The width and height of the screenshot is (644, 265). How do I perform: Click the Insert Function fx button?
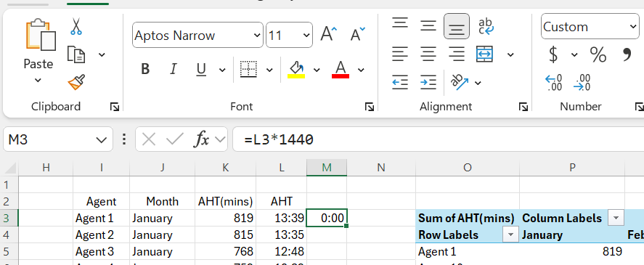click(201, 140)
